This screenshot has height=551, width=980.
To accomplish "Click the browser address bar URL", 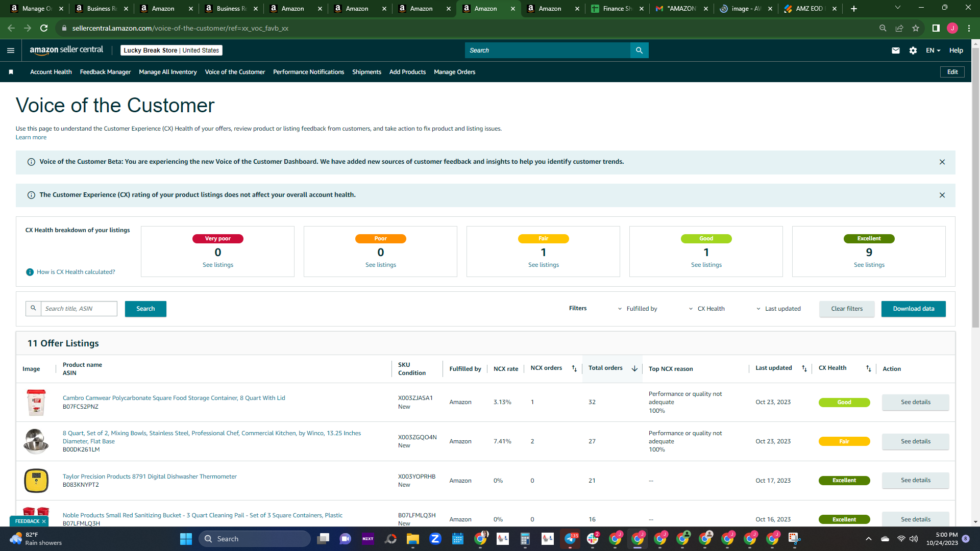I will click(x=180, y=28).
